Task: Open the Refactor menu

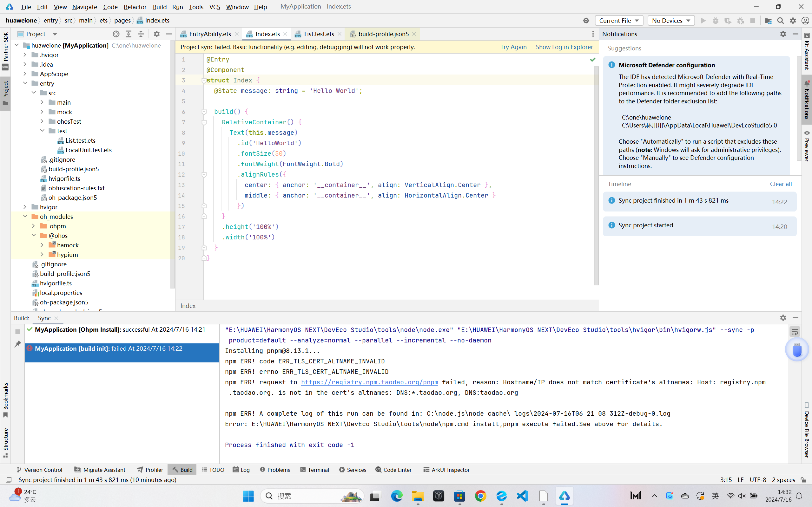Action: coord(135,7)
